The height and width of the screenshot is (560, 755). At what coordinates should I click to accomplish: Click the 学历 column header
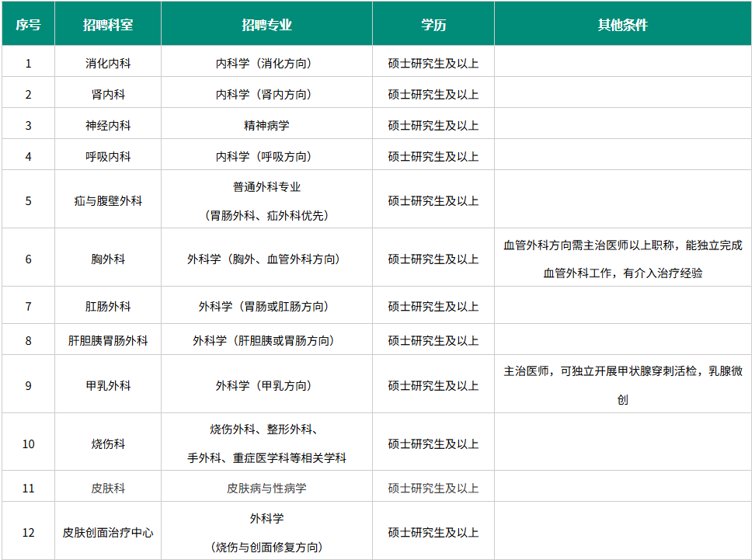[x=433, y=24]
